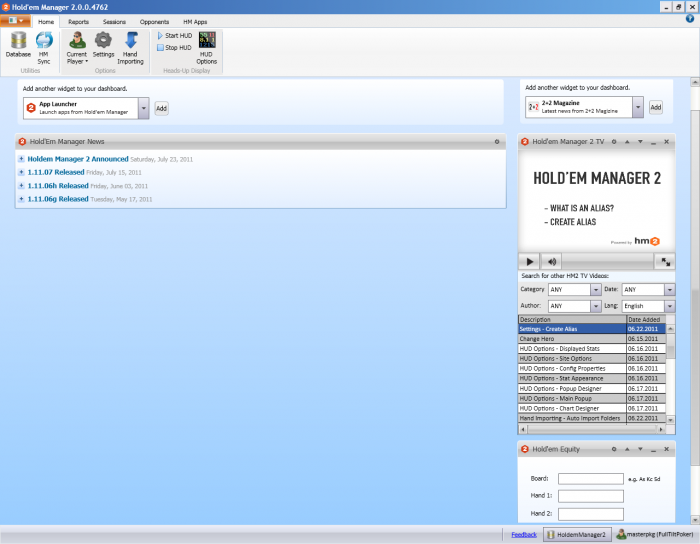
Task: Add the 2+2 Magazine widget
Action: (656, 107)
